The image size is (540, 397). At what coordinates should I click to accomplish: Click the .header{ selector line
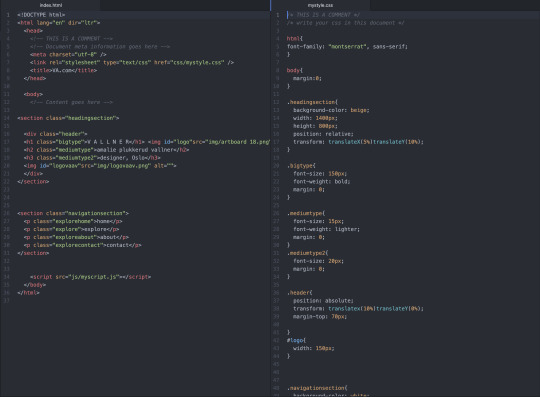(x=299, y=293)
